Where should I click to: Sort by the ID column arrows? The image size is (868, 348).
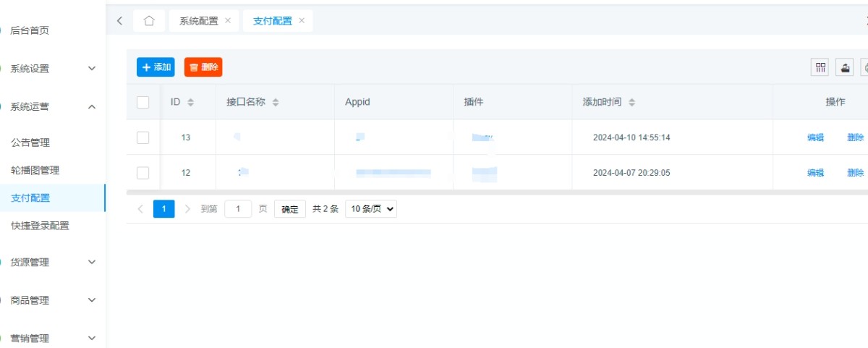[191, 103]
